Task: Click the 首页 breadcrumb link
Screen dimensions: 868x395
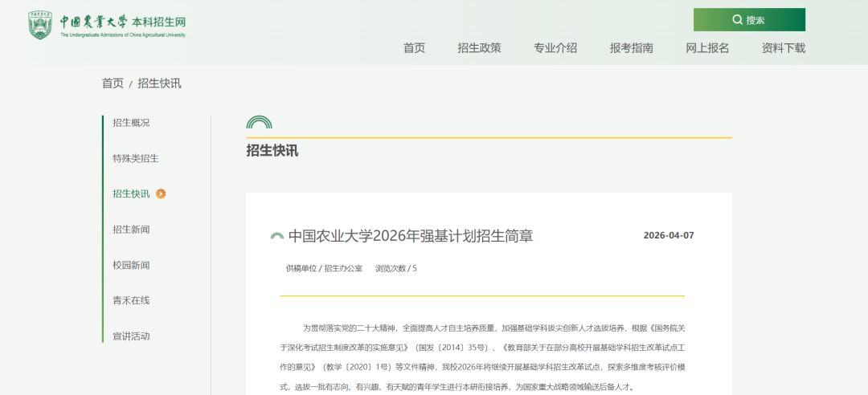Action: click(x=113, y=83)
